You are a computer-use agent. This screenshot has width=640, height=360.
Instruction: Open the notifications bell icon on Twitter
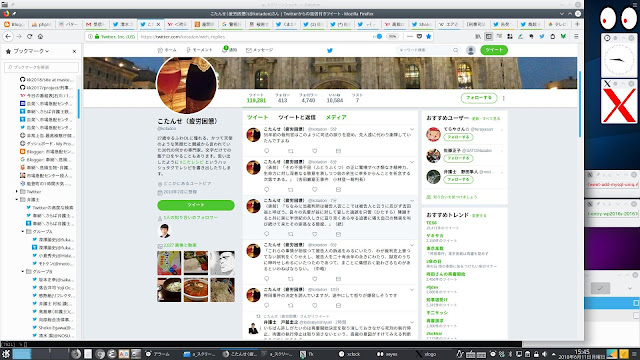225,49
